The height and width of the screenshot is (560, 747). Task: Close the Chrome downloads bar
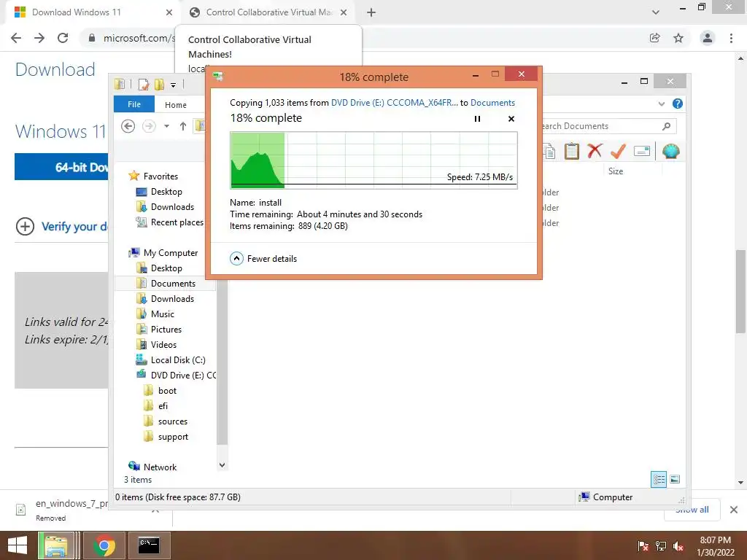tap(734, 510)
